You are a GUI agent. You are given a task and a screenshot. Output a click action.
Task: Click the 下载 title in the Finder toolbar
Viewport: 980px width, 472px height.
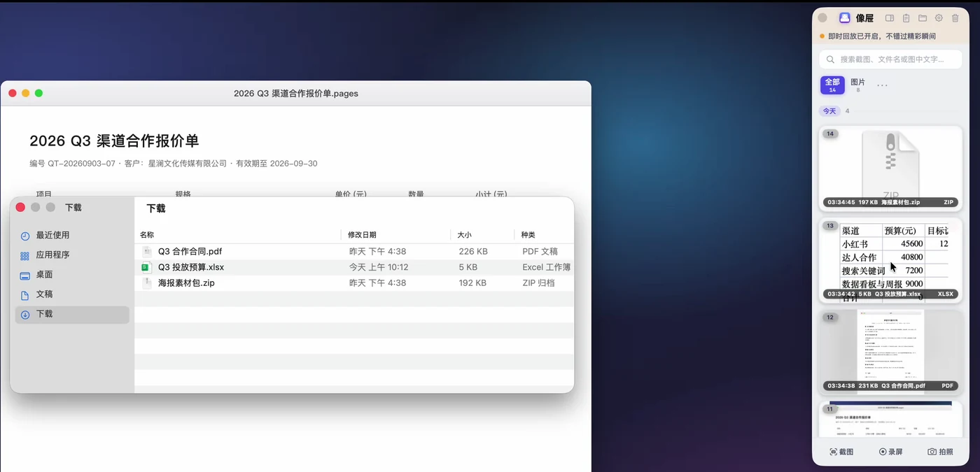156,208
